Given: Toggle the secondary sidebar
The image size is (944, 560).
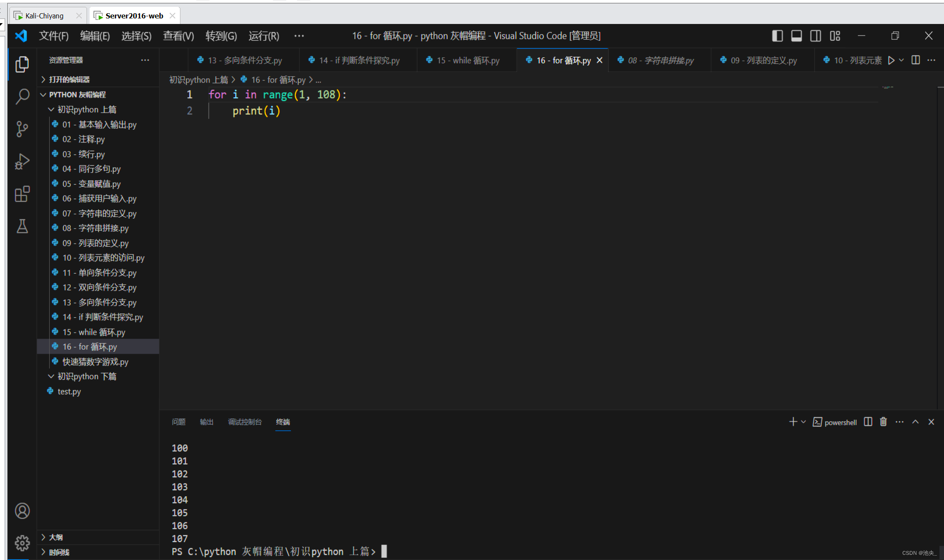Looking at the screenshot, I should pyautogui.click(x=815, y=36).
